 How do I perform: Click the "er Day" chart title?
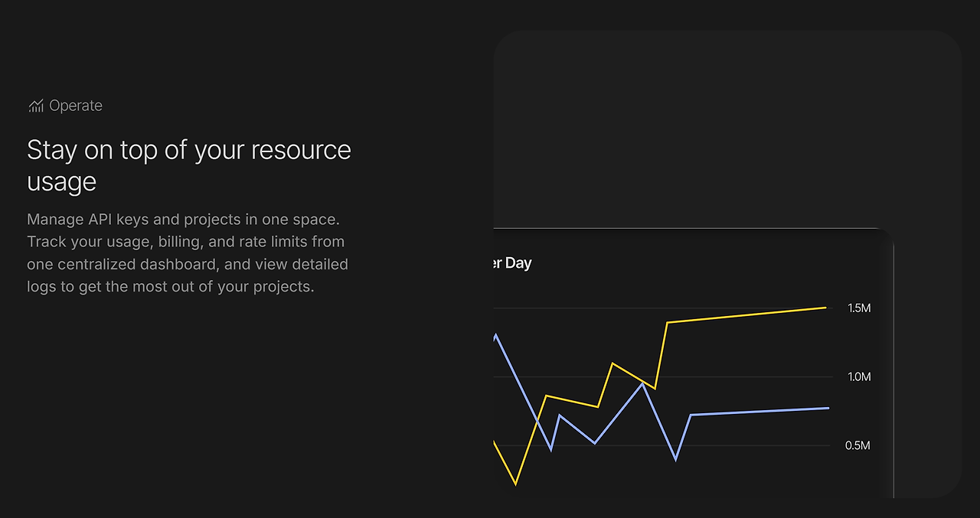512,263
